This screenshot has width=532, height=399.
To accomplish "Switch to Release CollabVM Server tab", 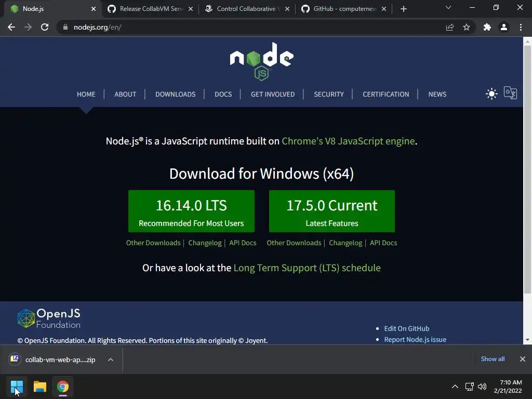I will click(x=150, y=9).
